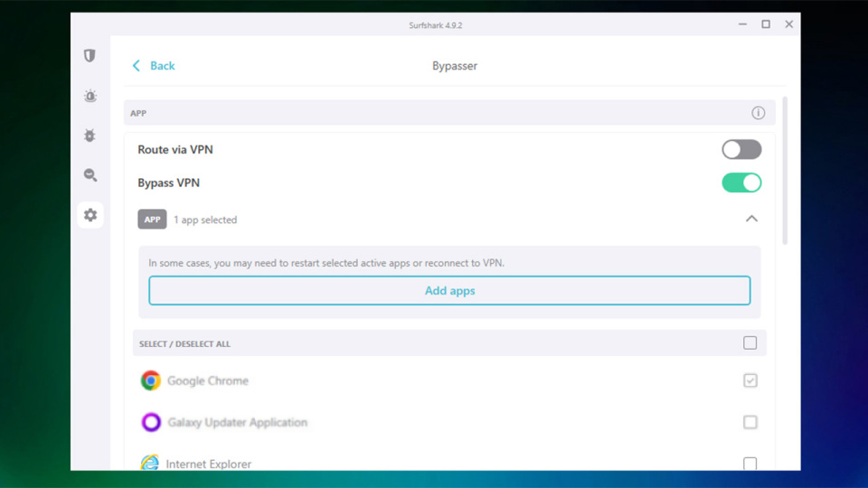Collapse the selected apps list chevron
Screen dimensions: 868x488
751,219
